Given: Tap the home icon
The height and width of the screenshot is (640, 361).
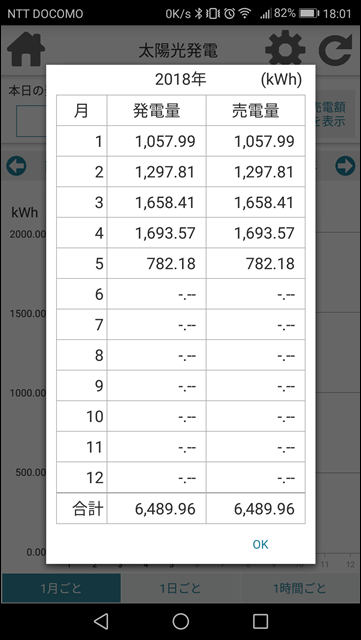Looking at the screenshot, I should [26, 49].
